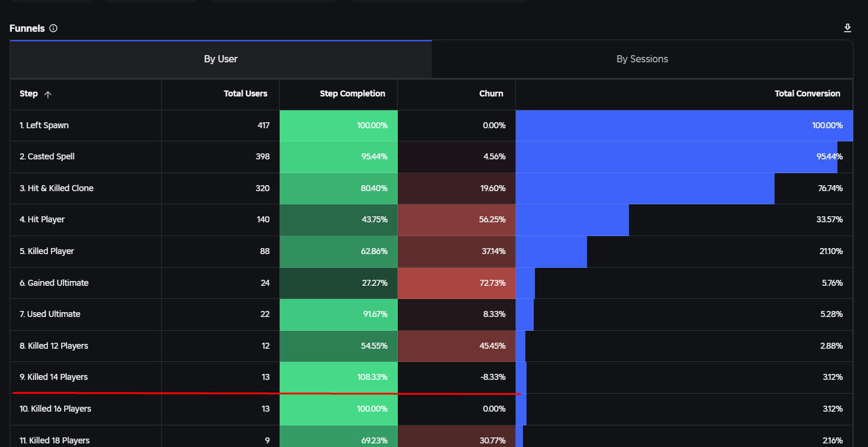Click the red 72.73% churn cell
The image size is (868, 447).
(x=456, y=283)
